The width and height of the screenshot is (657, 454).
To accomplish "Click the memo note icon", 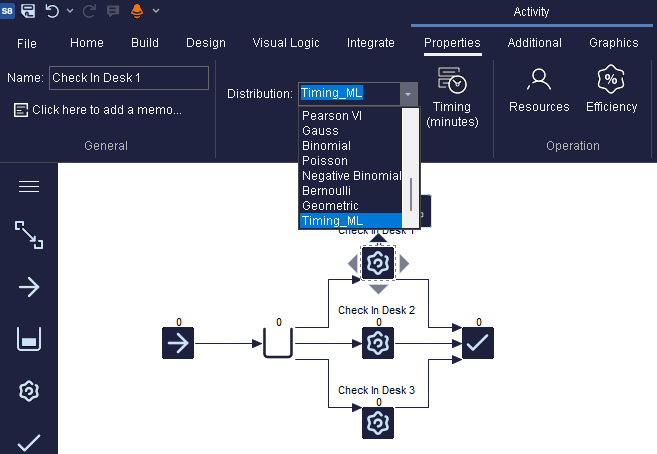I will [21, 110].
